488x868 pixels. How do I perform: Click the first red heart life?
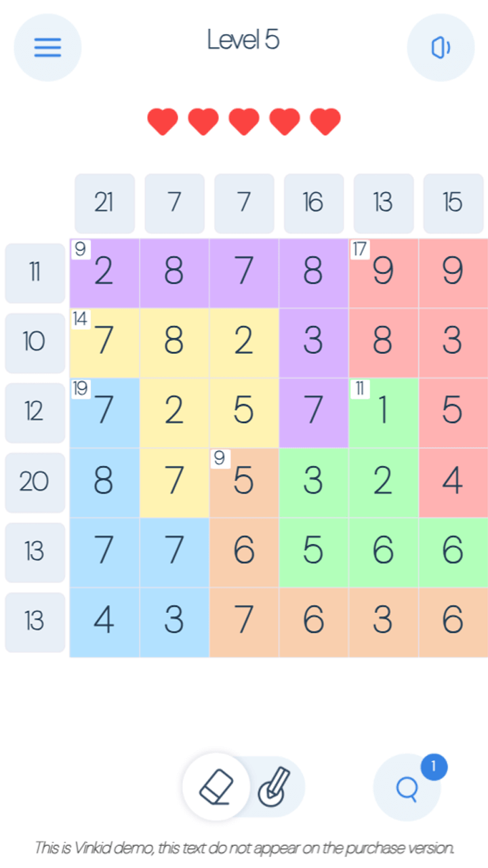[x=163, y=122]
